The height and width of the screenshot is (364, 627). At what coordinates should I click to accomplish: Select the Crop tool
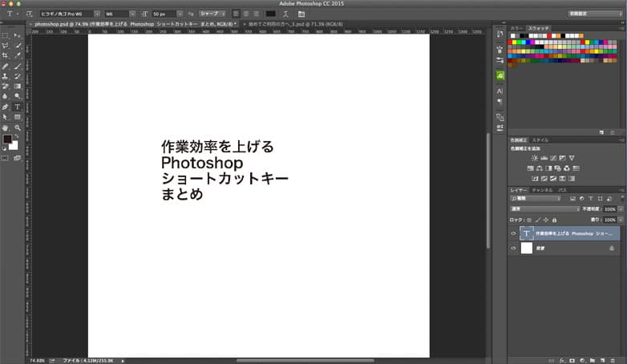[x=5, y=55]
